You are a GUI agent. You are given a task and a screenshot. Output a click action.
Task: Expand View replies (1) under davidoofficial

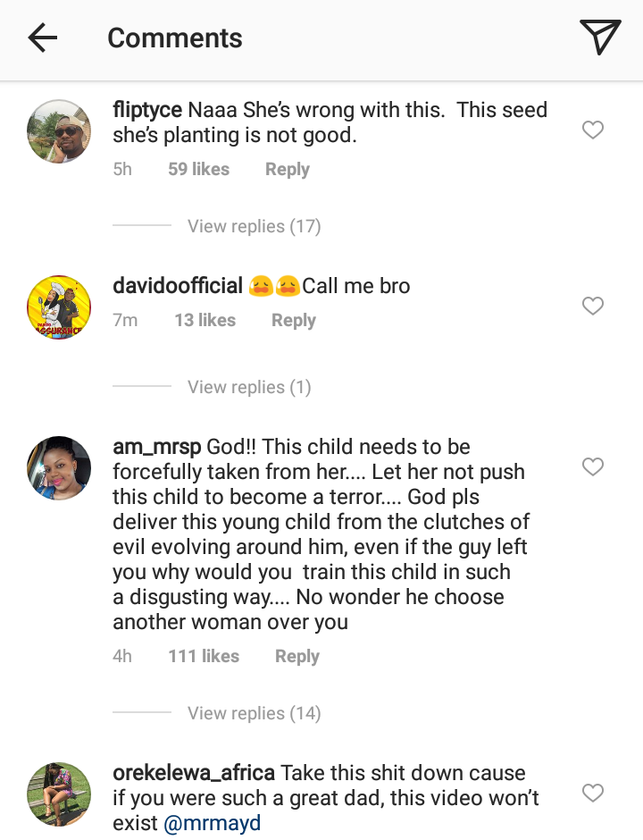pyautogui.click(x=248, y=387)
